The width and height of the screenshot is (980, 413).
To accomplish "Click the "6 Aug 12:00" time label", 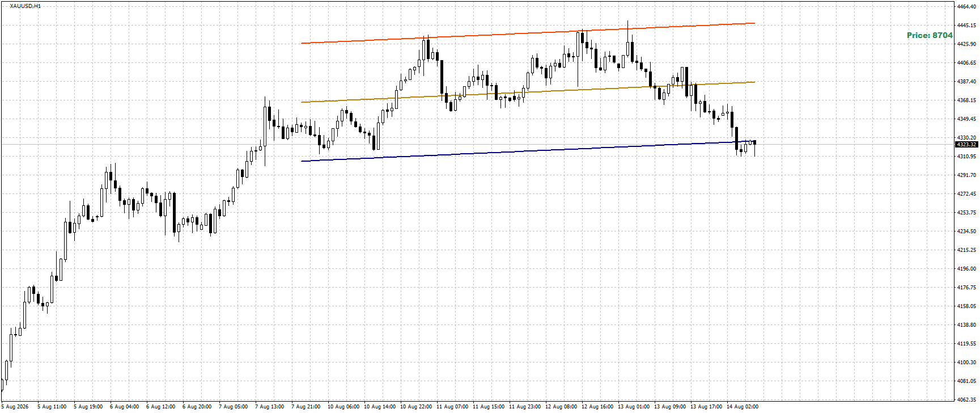I will [x=161, y=407].
